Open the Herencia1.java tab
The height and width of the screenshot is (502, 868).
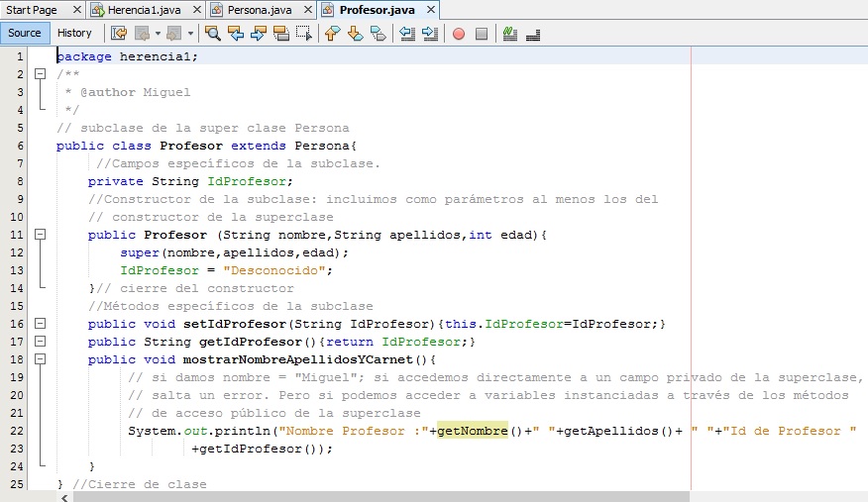pos(149,10)
